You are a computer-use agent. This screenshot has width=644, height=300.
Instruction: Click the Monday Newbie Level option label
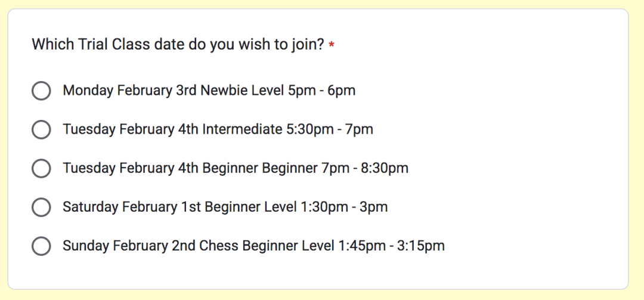click(x=209, y=91)
